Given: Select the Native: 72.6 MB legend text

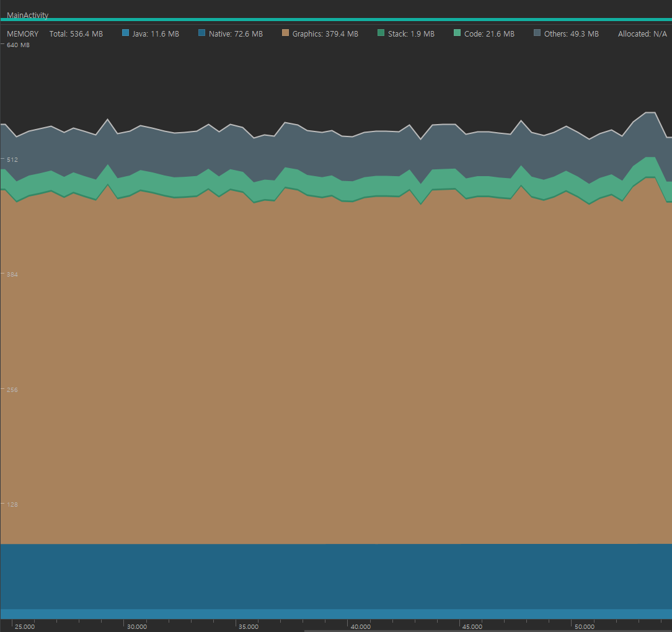Looking at the screenshot, I should 236,34.
